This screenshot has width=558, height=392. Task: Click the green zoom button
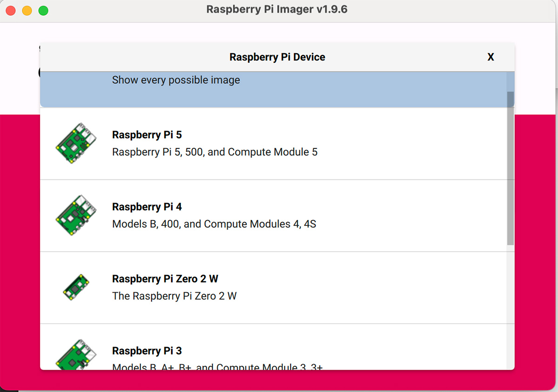pyautogui.click(x=43, y=9)
